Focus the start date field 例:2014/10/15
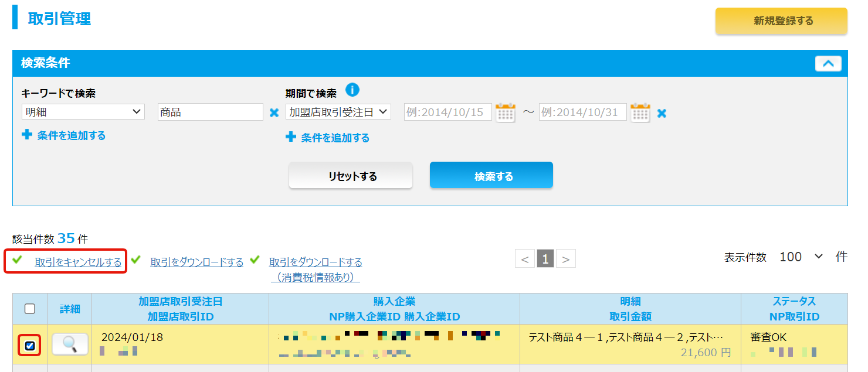868x372 pixels. (x=448, y=112)
